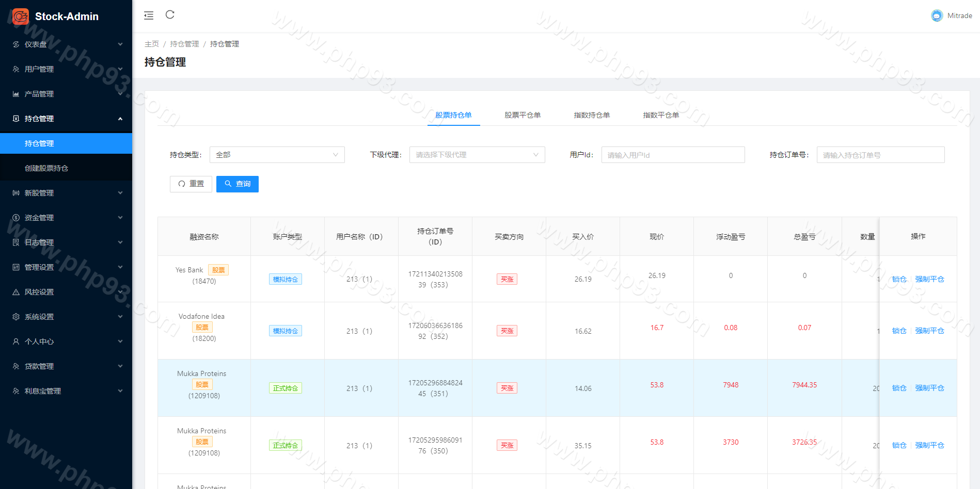980x489 pixels.
Task: Click the 资金管理 coin icon in sidebar
Action: [16, 218]
